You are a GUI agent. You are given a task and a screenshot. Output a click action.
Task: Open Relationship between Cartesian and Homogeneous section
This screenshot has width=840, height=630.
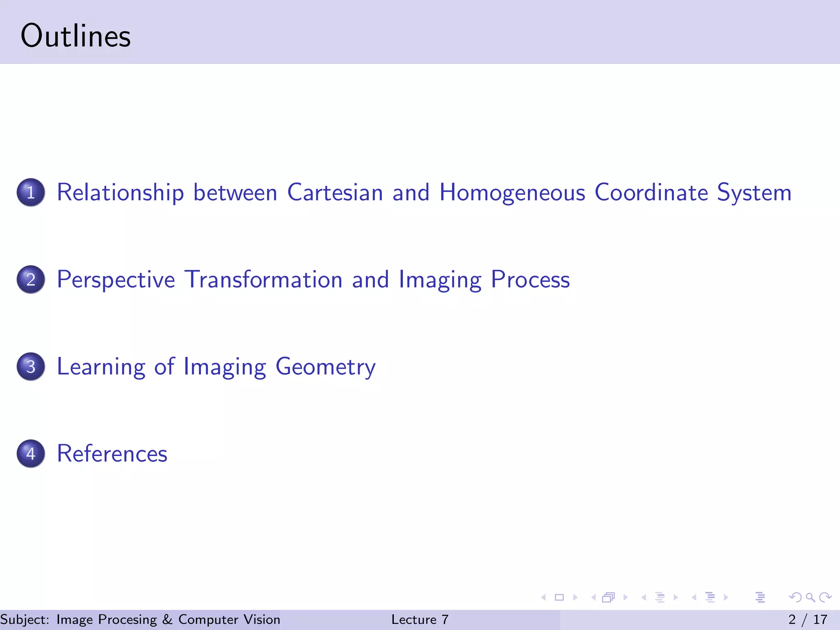[x=424, y=192]
